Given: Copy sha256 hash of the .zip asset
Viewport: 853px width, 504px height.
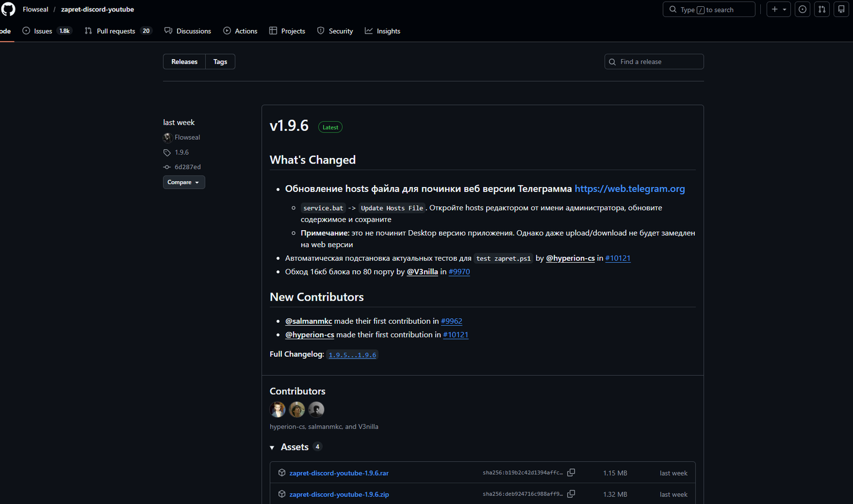Looking at the screenshot, I should pos(571,494).
